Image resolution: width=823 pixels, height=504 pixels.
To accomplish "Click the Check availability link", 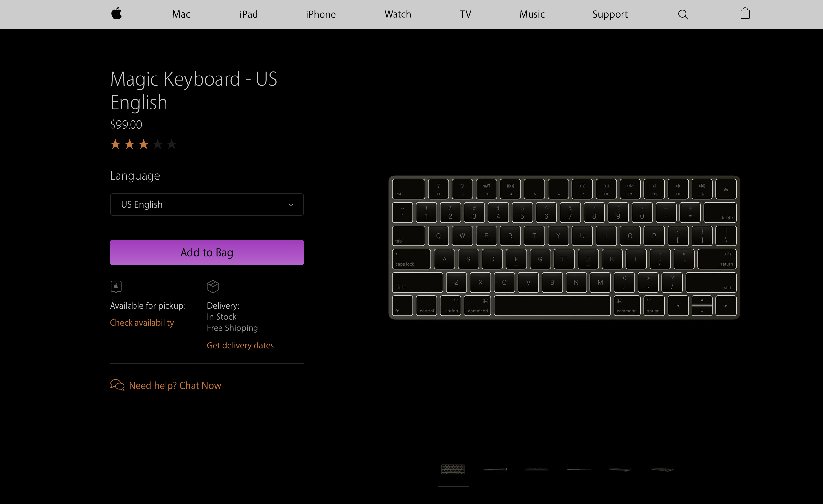I will [x=142, y=322].
